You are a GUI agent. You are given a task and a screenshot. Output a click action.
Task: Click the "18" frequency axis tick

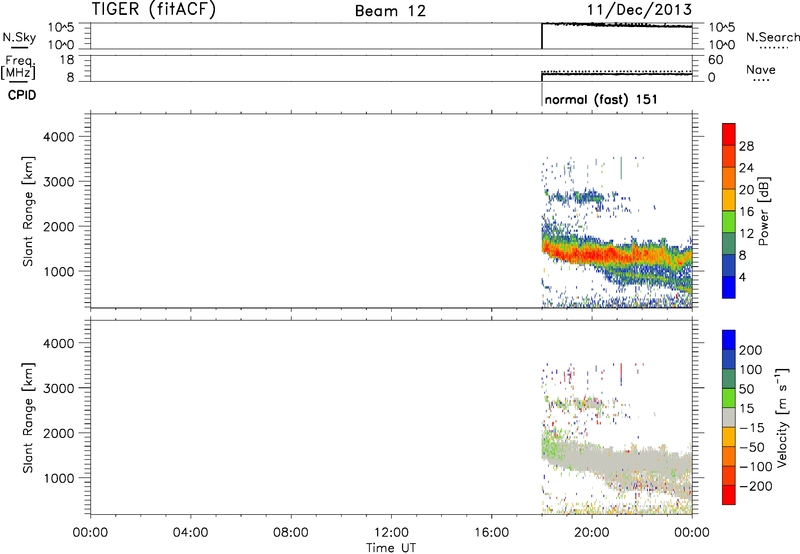67,60
